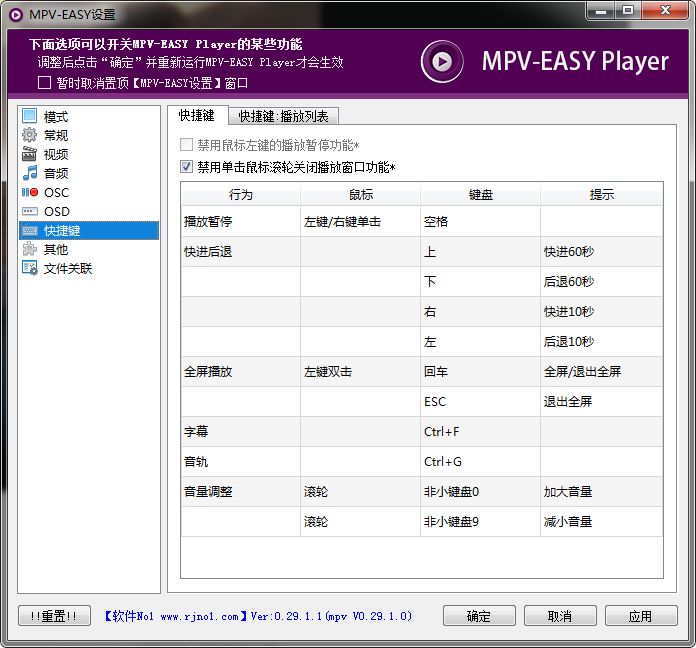The height and width of the screenshot is (648, 696).
Task: Click the 回车 keyboard cell
Action: [x=481, y=371]
